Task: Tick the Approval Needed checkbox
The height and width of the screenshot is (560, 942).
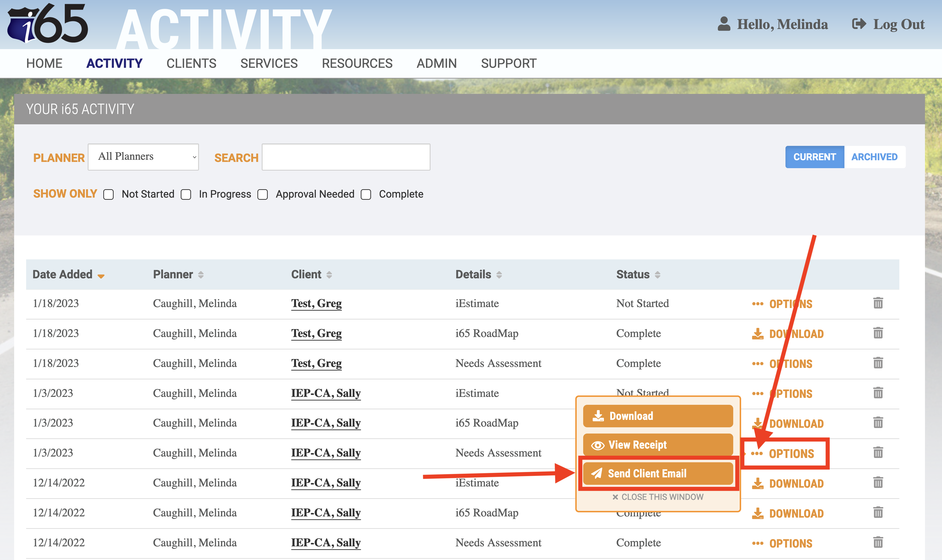Action: click(x=262, y=194)
